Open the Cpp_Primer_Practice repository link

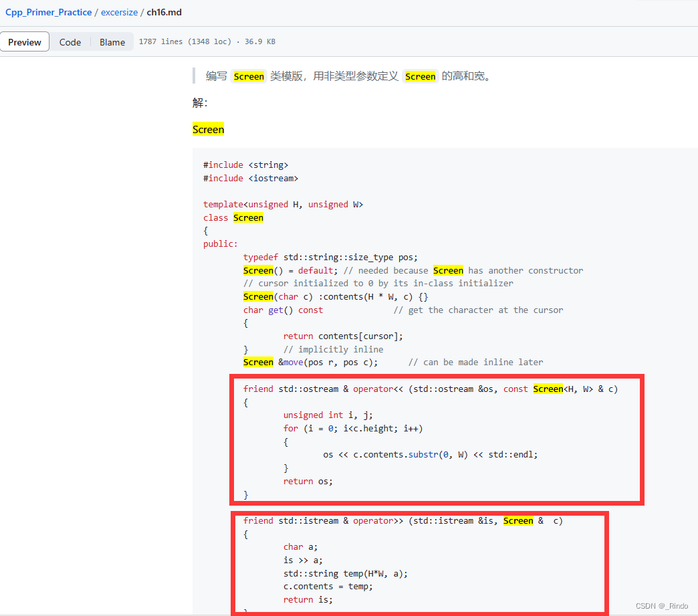pos(47,12)
